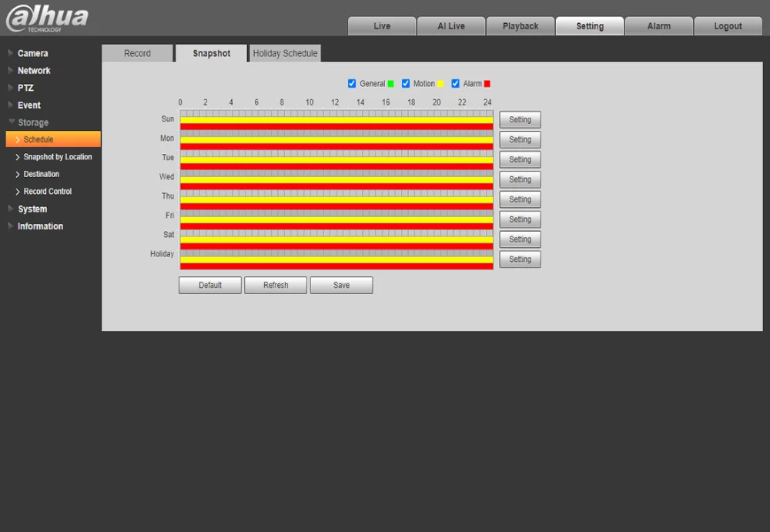The height and width of the screenshot is (532, 770).
Task: Open the Alarm top tab
Action: (x=658, y=26)
